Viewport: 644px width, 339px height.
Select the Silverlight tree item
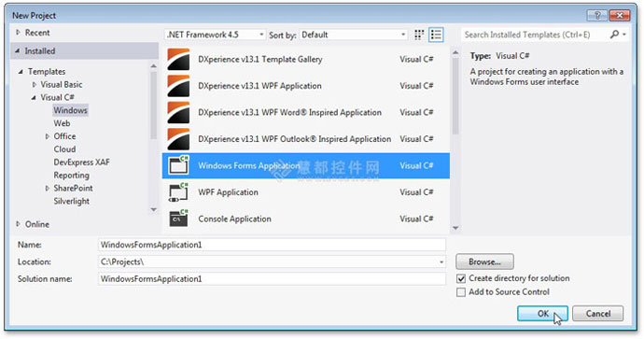[x=72, y=202]
